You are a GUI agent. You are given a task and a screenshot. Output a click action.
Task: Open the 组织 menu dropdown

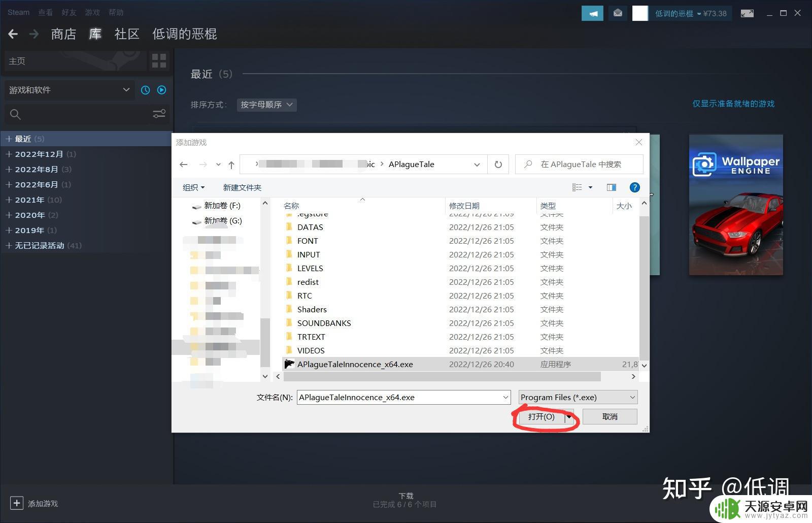click(x=194, y=187)
